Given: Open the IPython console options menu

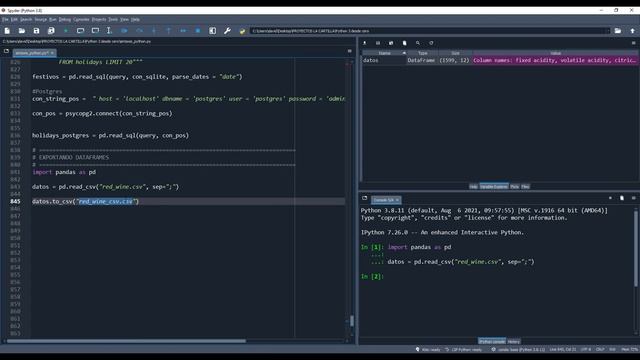Looking at the screenshot, I should pos(633,198).
